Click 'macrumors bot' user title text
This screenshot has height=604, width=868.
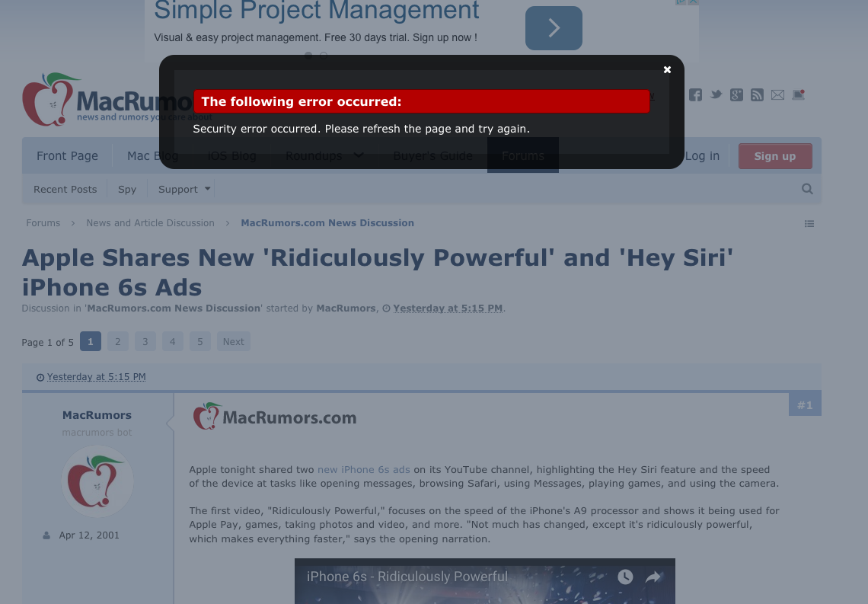pos(97,433)
